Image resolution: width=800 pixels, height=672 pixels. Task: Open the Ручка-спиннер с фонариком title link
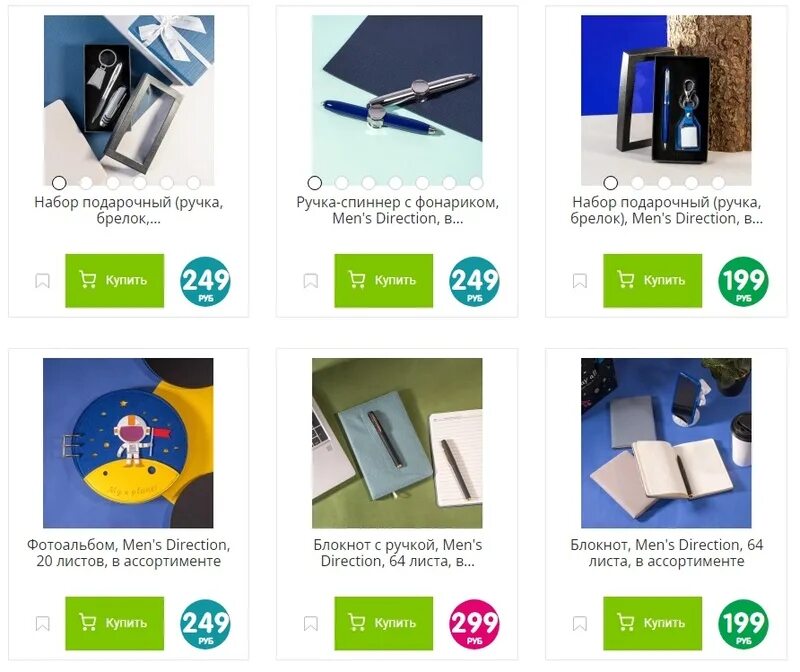click(397, 210)
